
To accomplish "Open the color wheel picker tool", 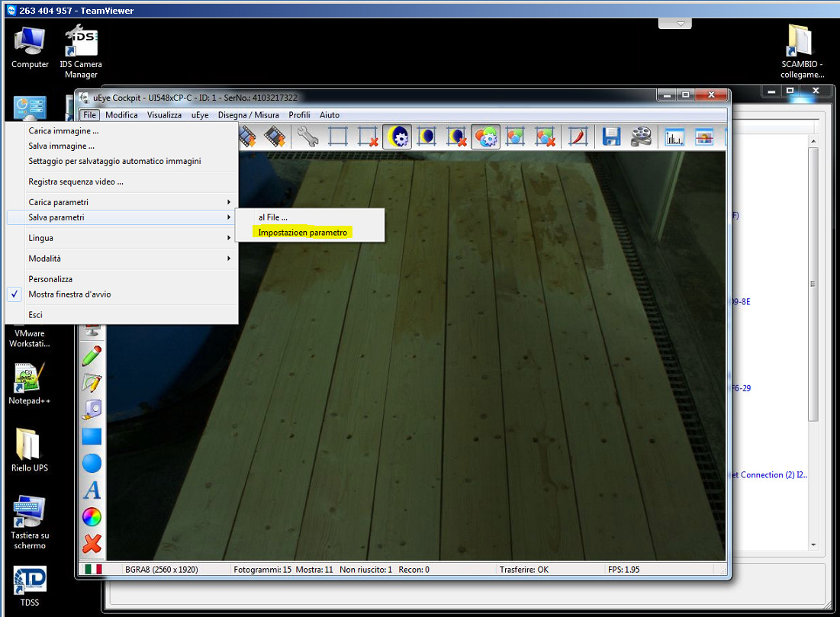I will click(92, 517).
